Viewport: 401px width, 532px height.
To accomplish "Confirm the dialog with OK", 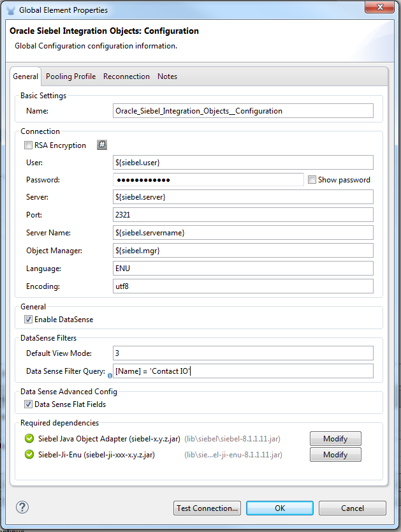I will click(280, 508).
